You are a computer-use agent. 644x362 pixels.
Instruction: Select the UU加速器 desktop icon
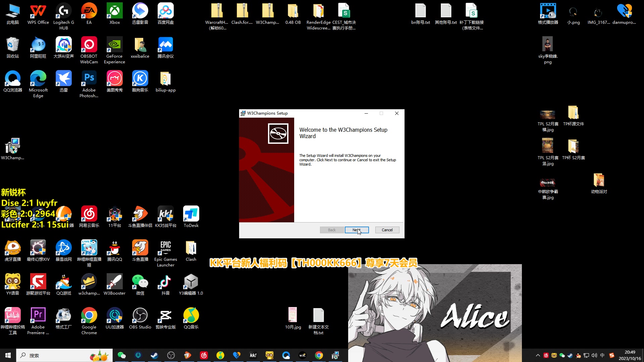click(115, 319)
